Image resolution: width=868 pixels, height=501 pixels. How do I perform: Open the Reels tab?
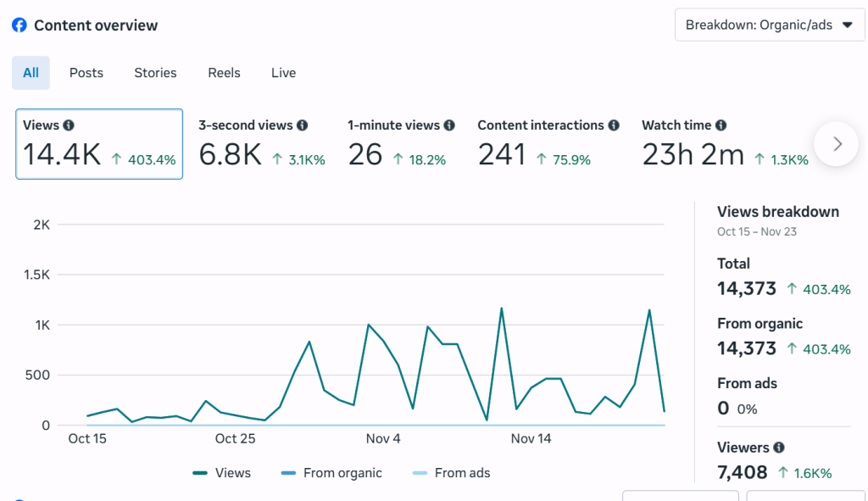(224, 73)
